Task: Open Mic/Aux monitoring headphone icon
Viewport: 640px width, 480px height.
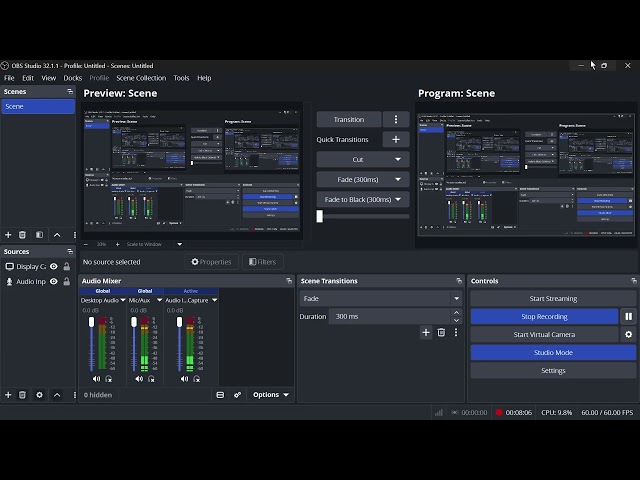Action: click(151, 379)
